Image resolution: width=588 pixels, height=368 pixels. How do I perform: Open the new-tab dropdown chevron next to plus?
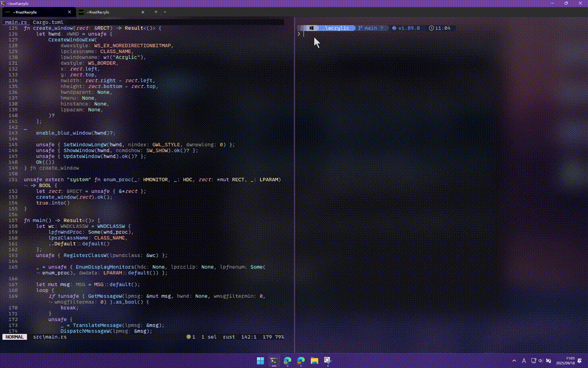click(165, 12)
